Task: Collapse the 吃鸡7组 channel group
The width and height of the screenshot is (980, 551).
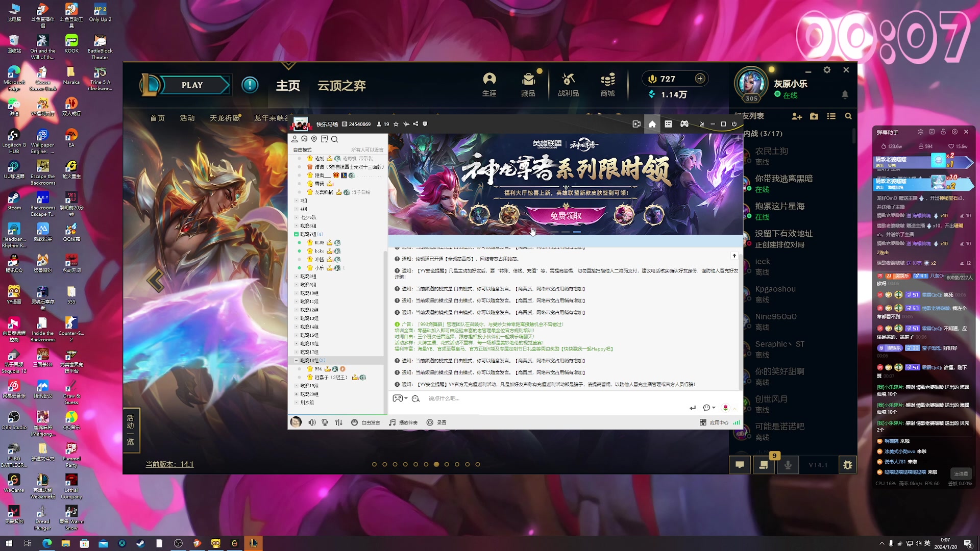Action: [296, 234]
